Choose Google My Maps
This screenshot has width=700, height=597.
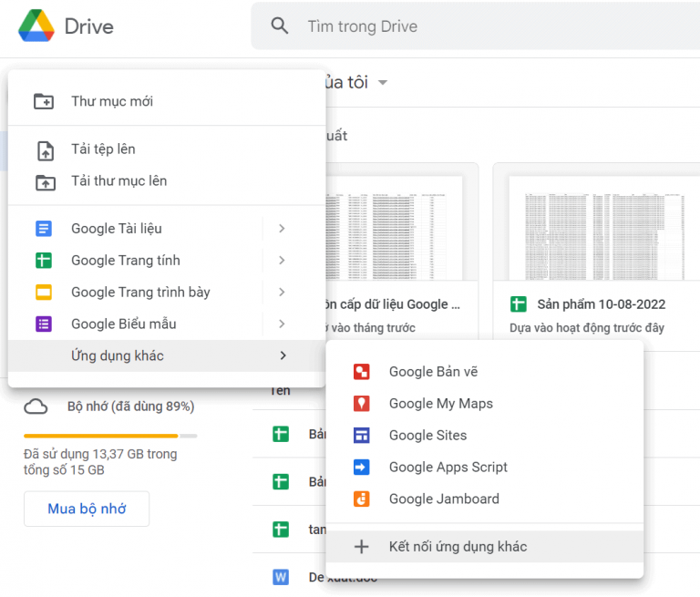[484, 403]
